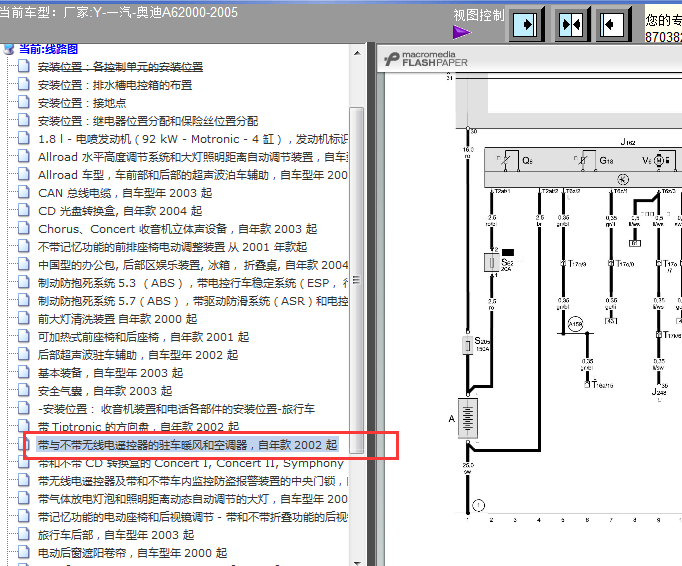The image size is (682, 566).
Task: Click the tree list scroll-down arrow
Action: coord(357,562)
